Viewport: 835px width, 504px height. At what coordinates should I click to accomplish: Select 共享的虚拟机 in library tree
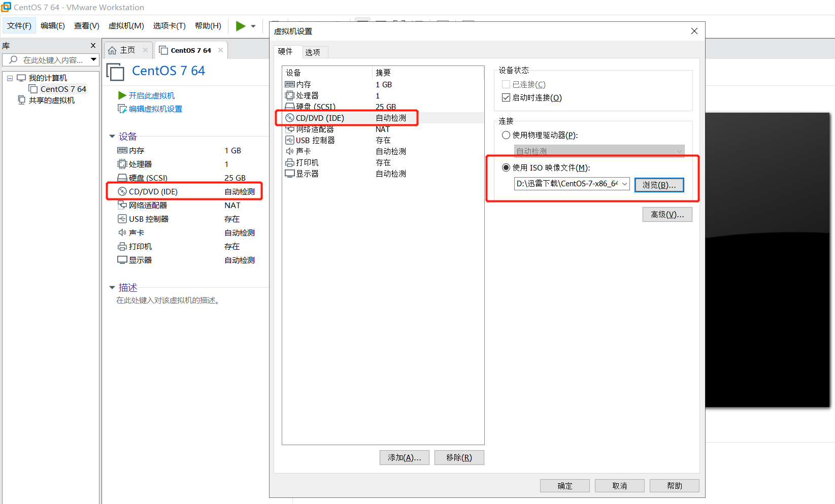tap(51, 100)
